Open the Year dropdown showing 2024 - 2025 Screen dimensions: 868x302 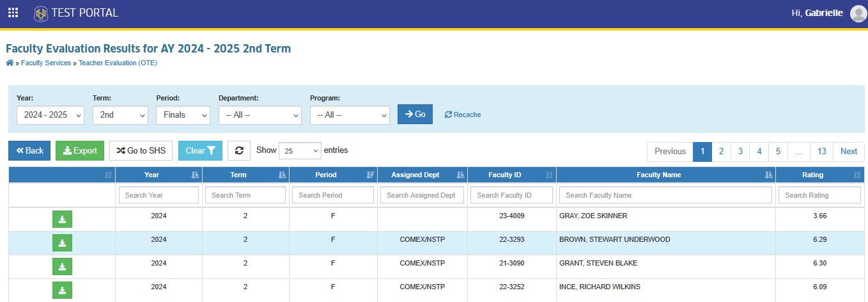50,115
